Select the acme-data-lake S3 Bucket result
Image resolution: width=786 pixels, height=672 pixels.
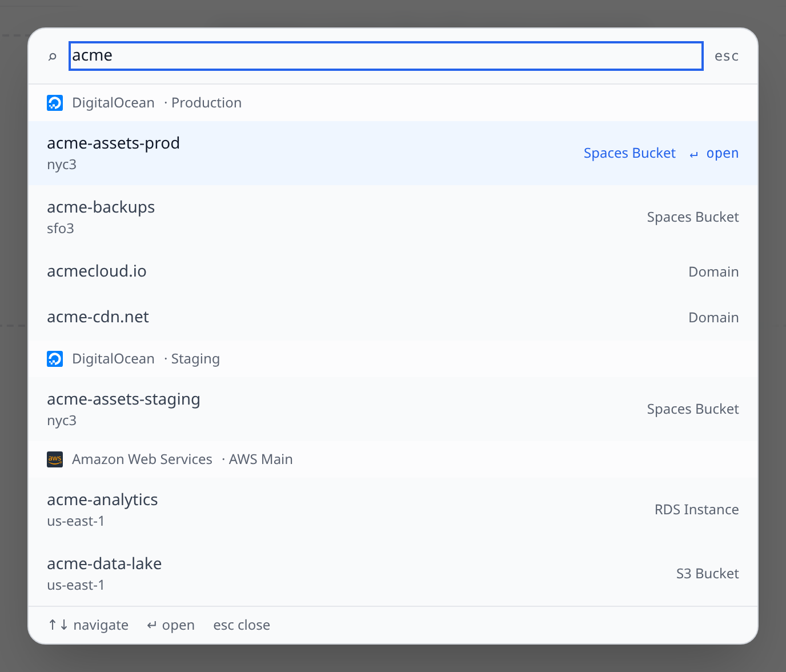pyautogui.click(x=393, y=574)
